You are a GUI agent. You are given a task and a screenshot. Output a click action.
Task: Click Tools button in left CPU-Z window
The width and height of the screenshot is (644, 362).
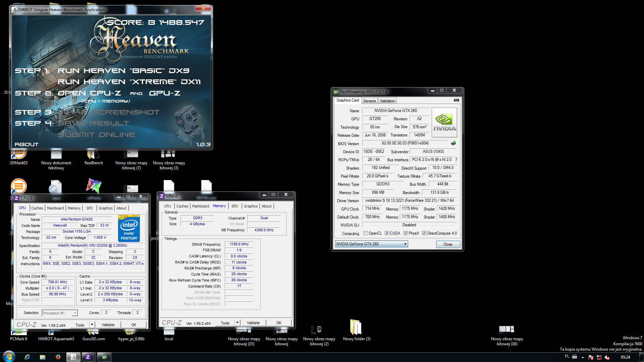[80, 325]
